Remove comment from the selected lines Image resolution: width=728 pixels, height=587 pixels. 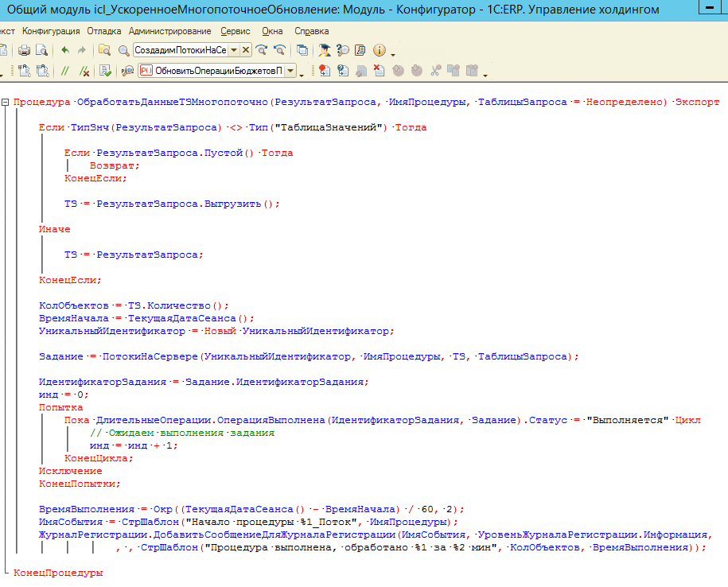point(84,71)
